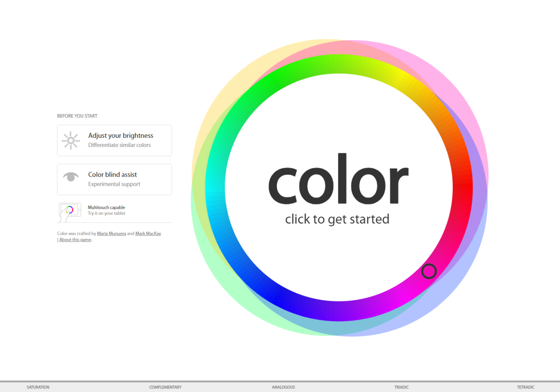Click the 'Multitouch capable' text
The image size is (560, 392).
pyautogui.click(x=106, y=207)
